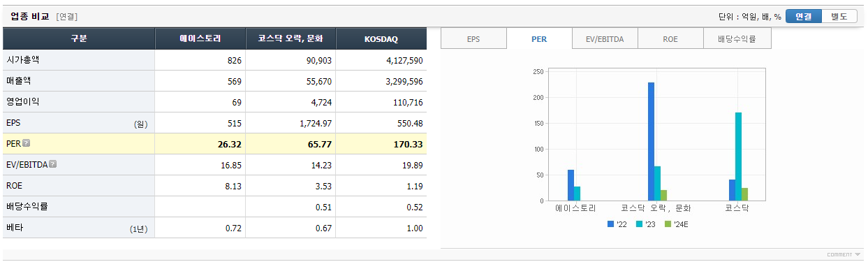868x262 pixels.
Task: Select the 영업이익 row label
Action: [22, 102]
